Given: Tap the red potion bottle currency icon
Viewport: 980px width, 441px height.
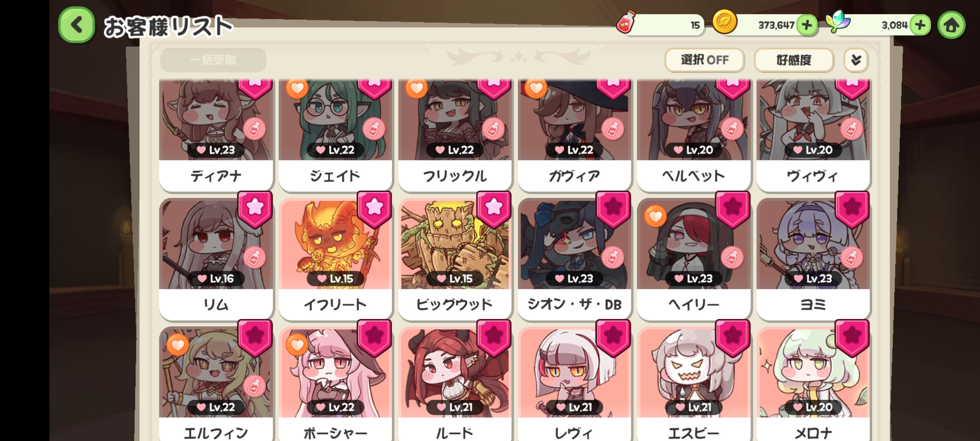Looking at the screenshot, I should click(x=626, y=21).
